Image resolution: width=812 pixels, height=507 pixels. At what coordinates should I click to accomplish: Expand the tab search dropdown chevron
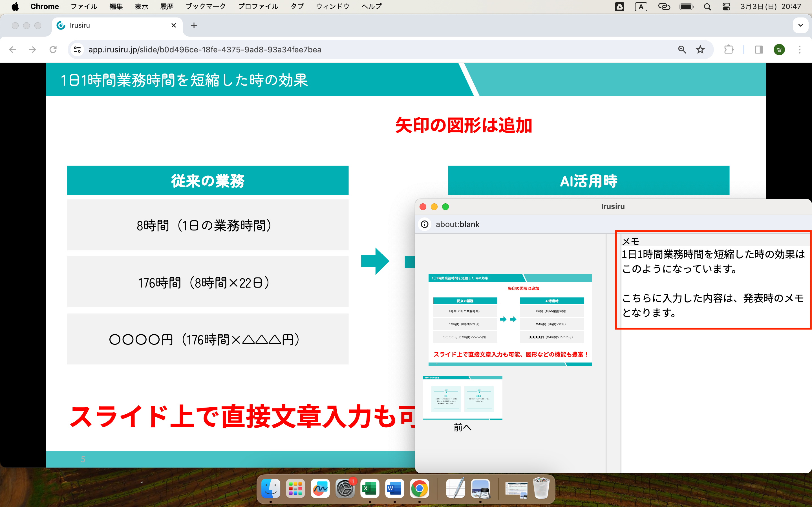801,25
